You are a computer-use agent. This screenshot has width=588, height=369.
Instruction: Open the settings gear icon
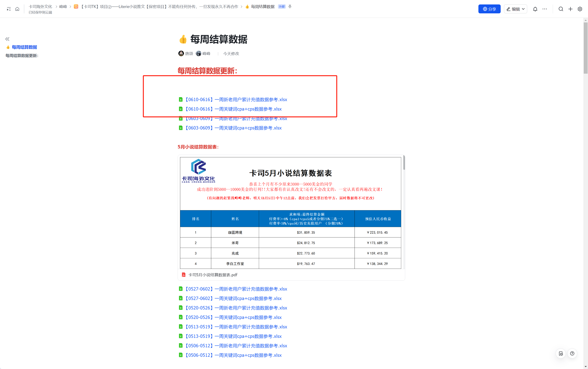click(580, 9)
